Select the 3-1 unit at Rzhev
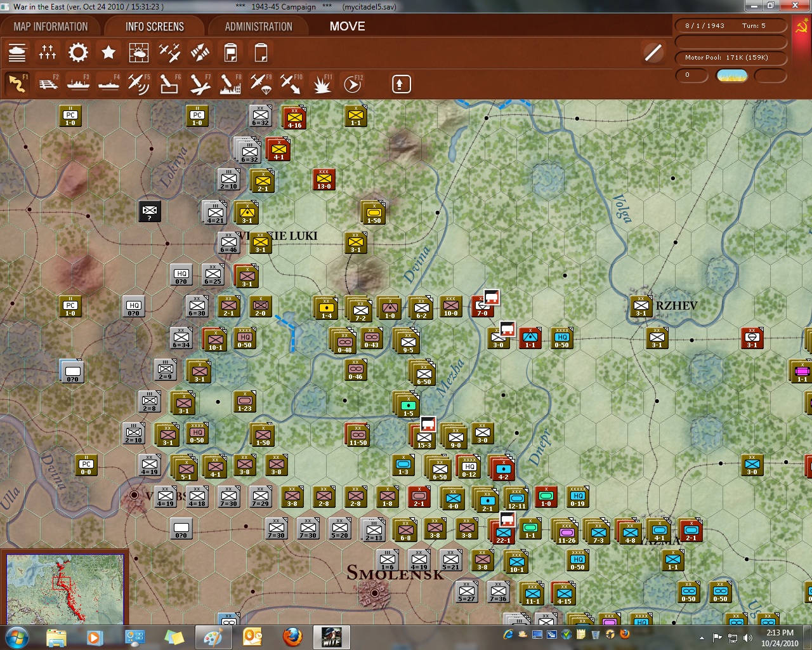 coord(641,307)
